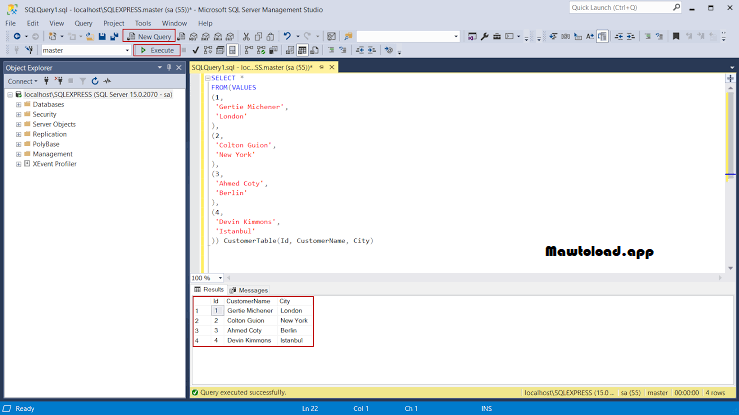Image resolution: width=739 pixels, height=415 pixels.
Task: Click into Quick Launch search field
Action: [x=620, y=7]
